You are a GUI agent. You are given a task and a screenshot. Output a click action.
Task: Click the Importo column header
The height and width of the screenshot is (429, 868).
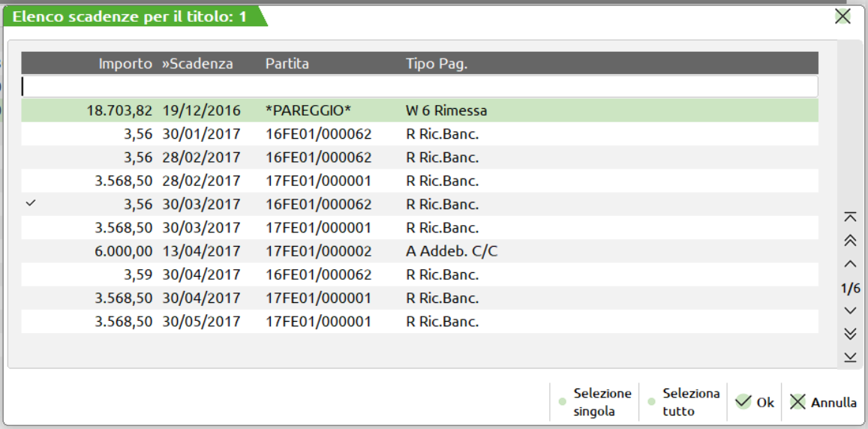[125, 64]
